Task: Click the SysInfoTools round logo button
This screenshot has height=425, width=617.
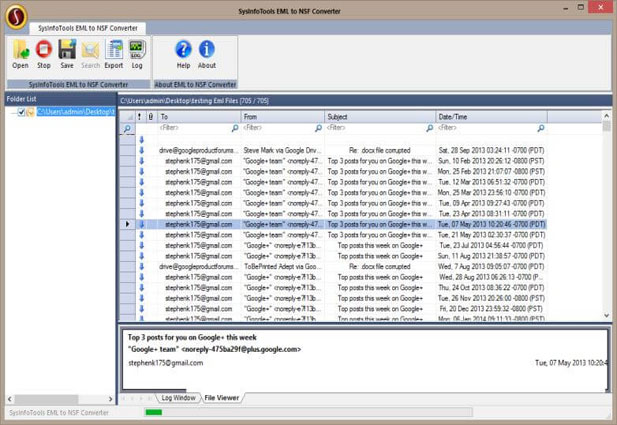Action: (x=16, y=17)
